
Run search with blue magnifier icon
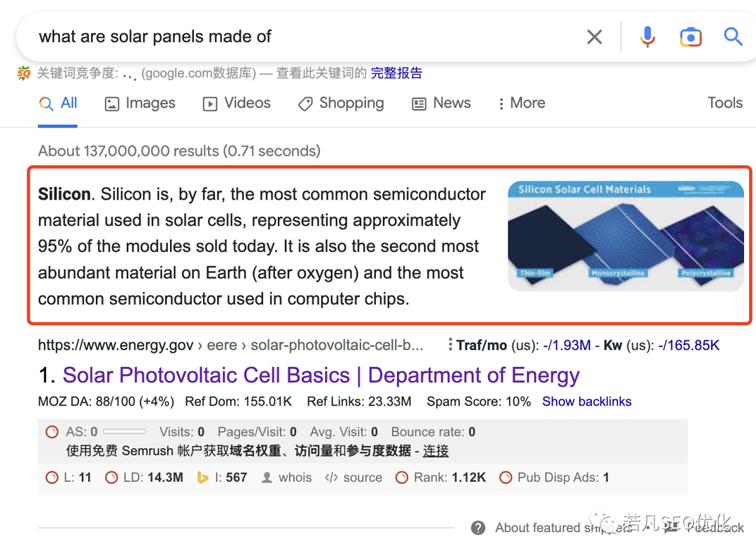click(x=733, y=36)
